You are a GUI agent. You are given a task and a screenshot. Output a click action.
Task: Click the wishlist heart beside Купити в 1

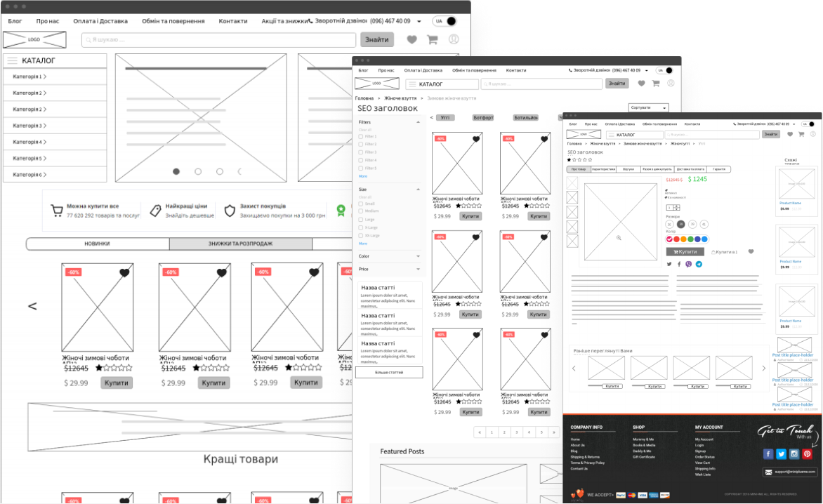point(751,251)
